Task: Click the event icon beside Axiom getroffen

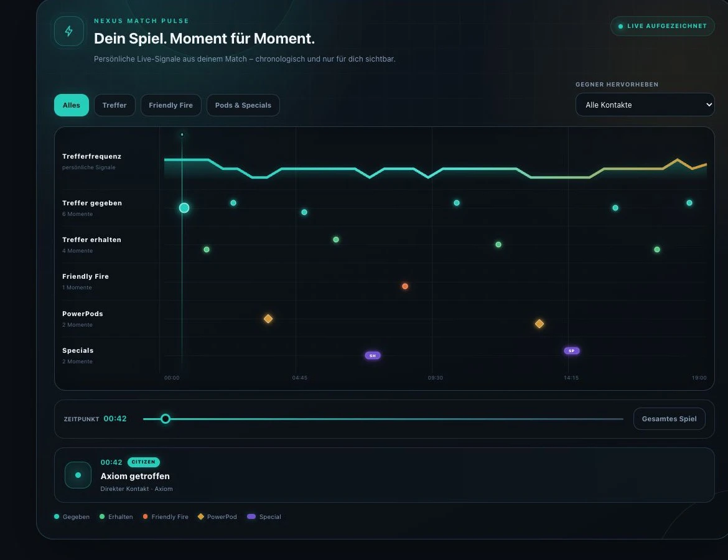Action: (x=78, y=475)
